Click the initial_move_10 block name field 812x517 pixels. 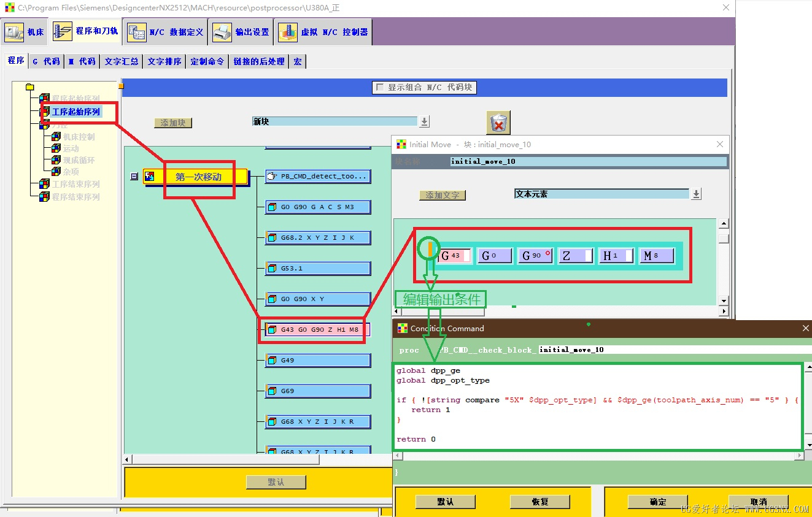(588, 161)
